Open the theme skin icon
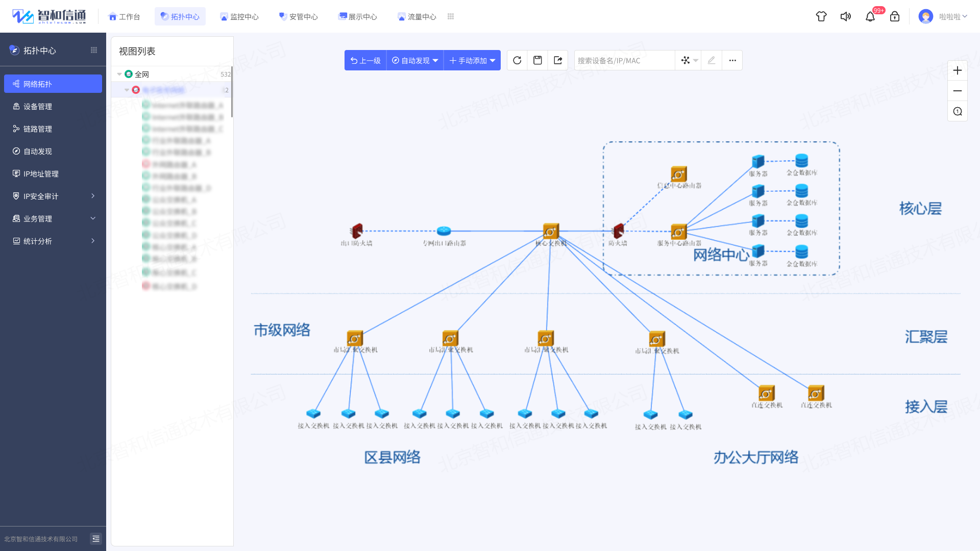Image resolution: width=980 pixels, height=551 pixels. 821,16
